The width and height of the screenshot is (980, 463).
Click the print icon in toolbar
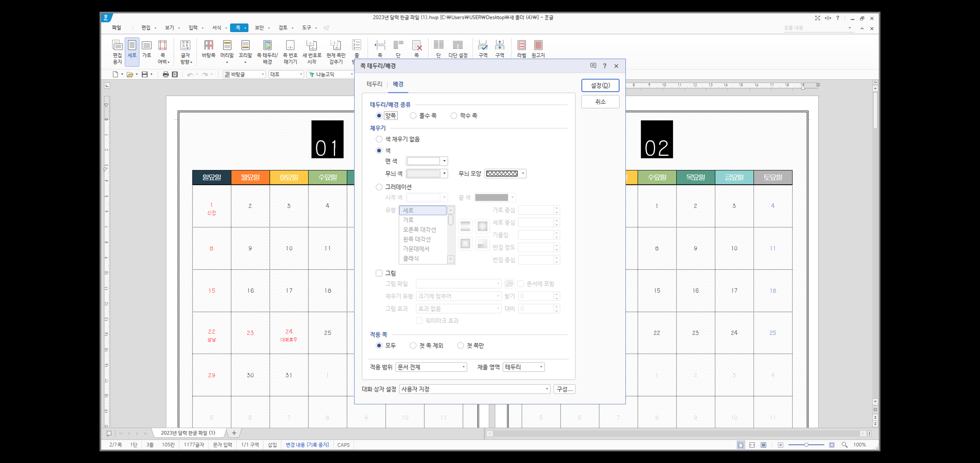tap(166, 74)
